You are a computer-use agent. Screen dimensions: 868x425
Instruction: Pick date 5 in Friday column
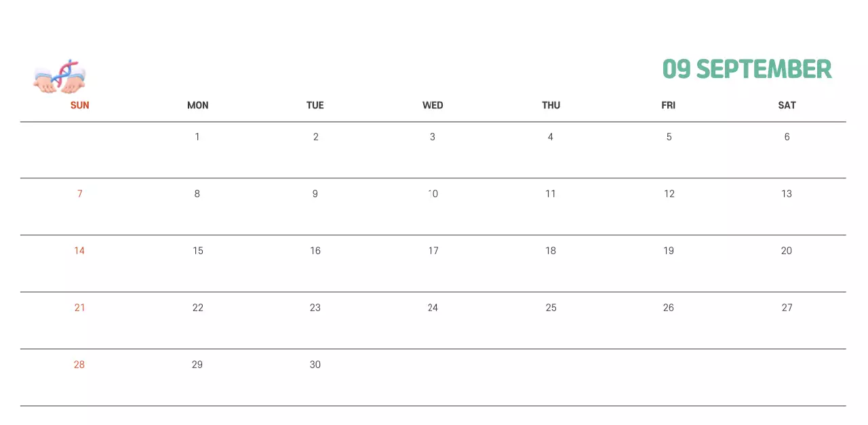tap(669, 137)
